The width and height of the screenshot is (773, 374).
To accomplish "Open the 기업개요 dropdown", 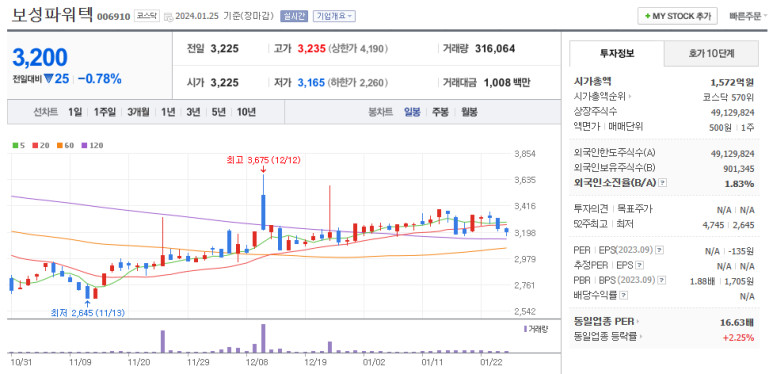I will coord(334,16).
